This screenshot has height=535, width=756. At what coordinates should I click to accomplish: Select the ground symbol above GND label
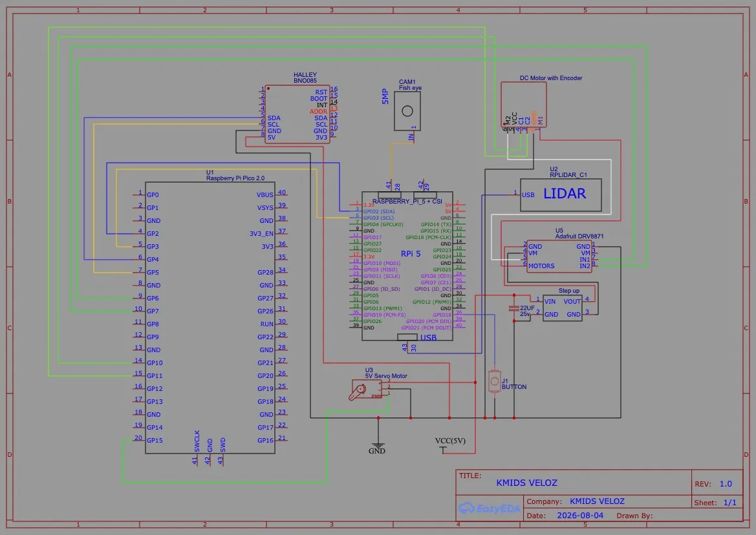tap(378, 445)
